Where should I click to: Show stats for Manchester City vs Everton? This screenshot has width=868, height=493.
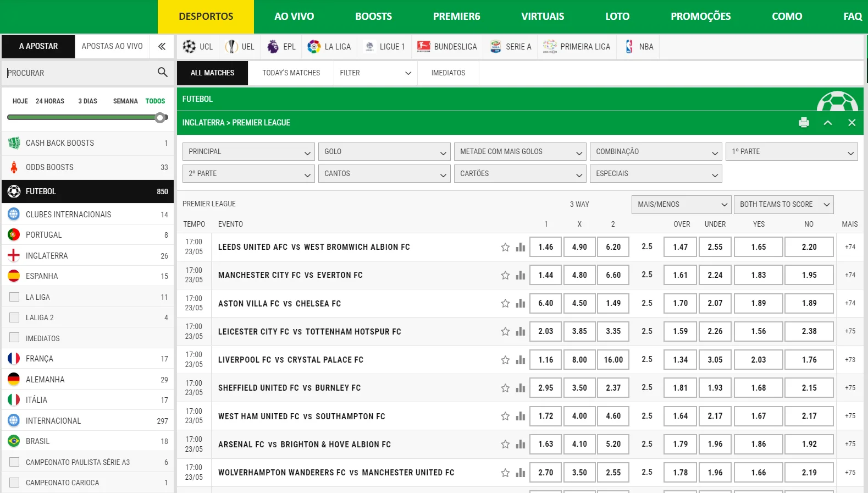[x=521, y=275]
